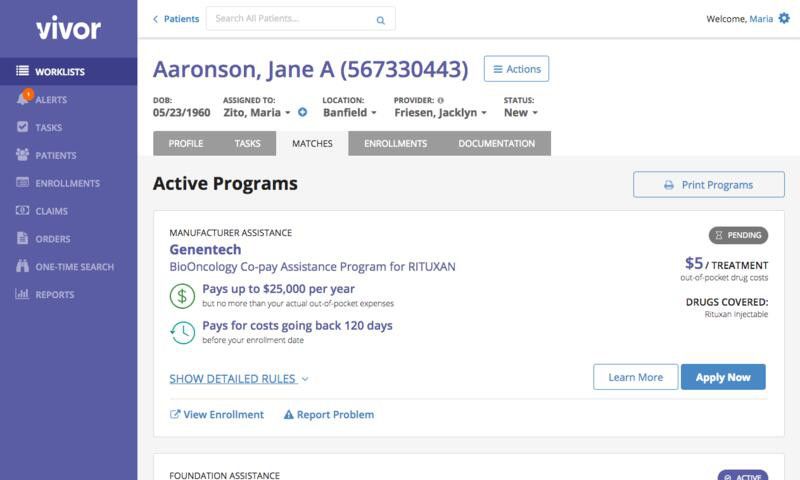Click the green dollar sign icon
This screenshot has width=800, height=480.
pos(182,296)
